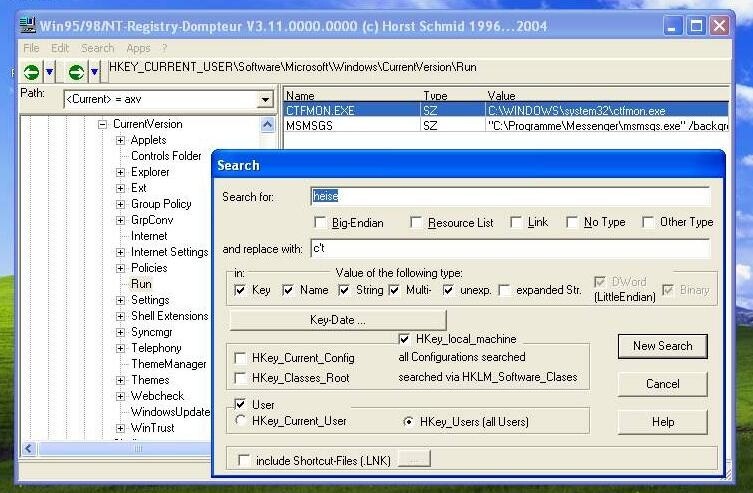Select the Run key in the tree
753x493 pixels.
coord(141,284)
